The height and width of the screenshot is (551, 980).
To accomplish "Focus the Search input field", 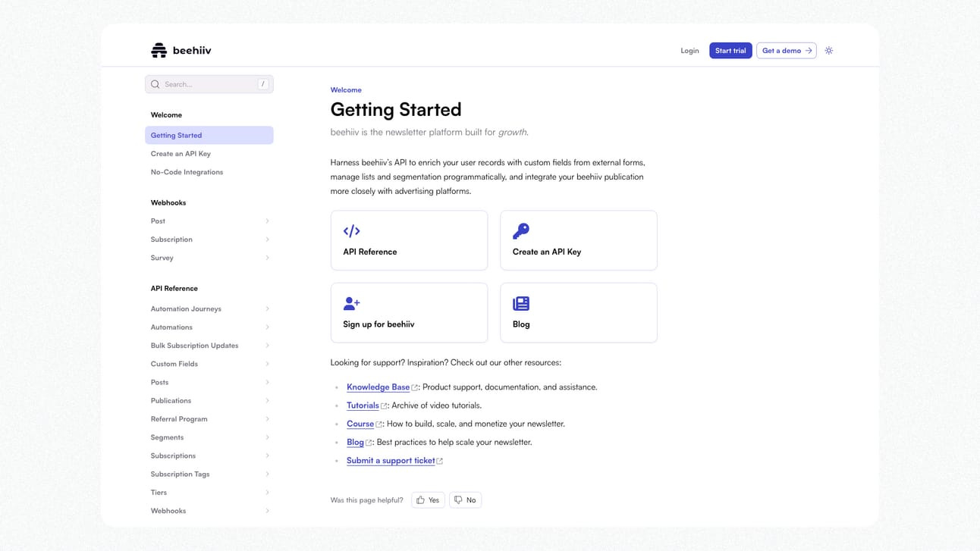I will tap(209, 84).
